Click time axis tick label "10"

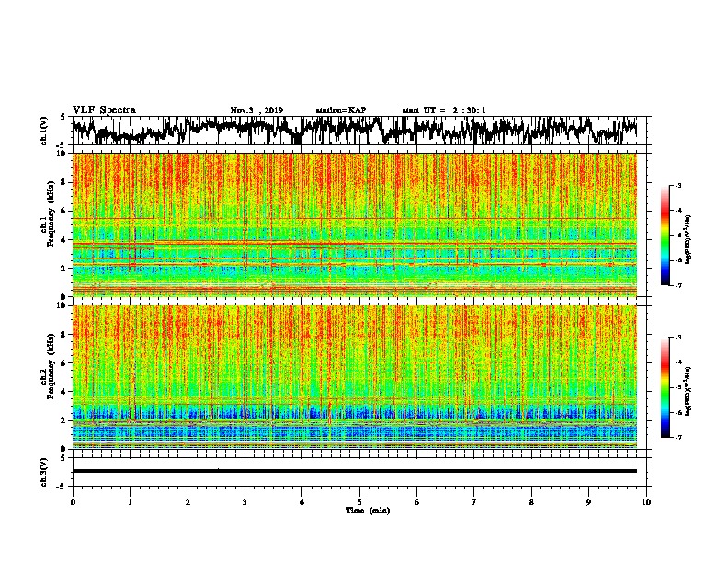646,502
